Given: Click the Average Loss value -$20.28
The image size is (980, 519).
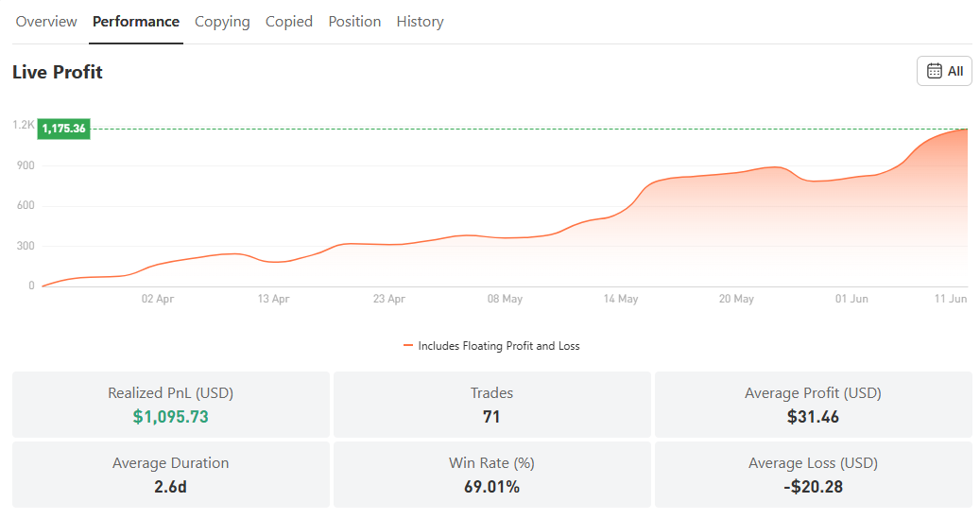Looking at the screenshot, I should pyautogui.click(x=813, y=487).
